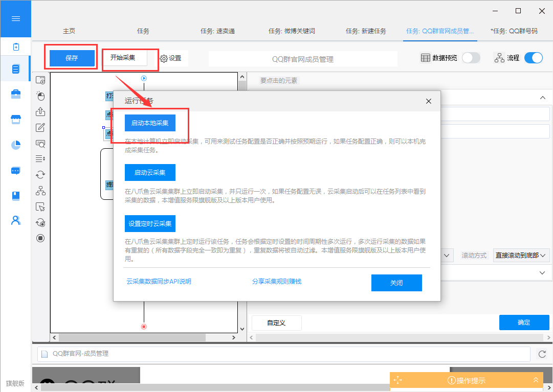Click the pie chart sidebar icon
553x392 pixels.
(x=15, y=145)
